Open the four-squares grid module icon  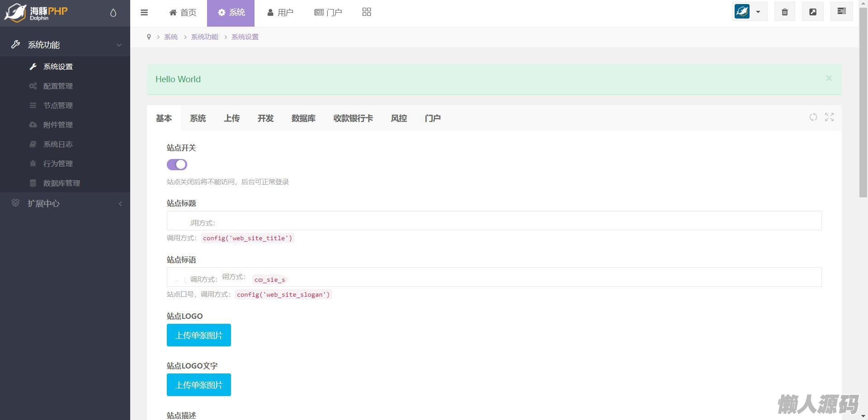point(367,12)
